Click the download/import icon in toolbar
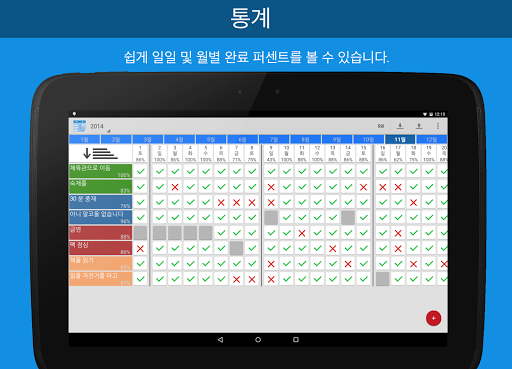Viewport: 512px width, 369px height. tap(400, 126)
